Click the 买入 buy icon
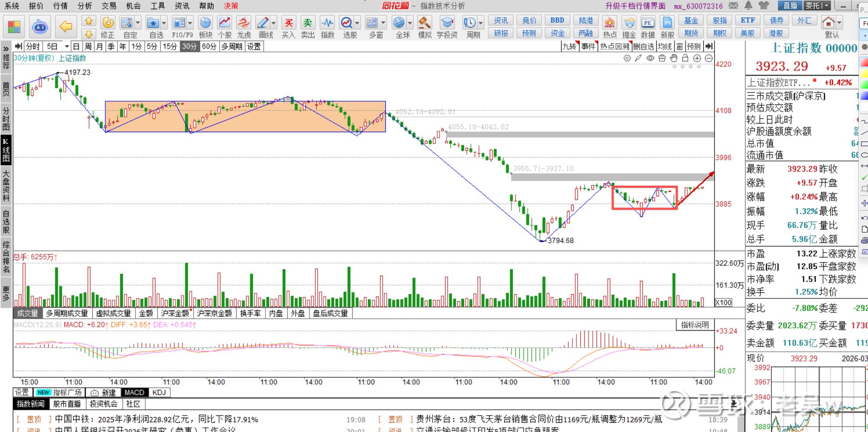 coord(288,27)
